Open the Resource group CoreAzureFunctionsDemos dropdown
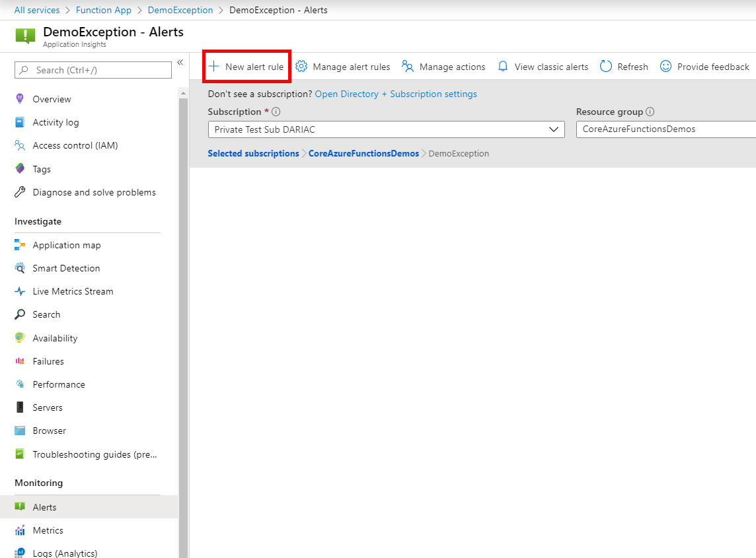756x558 pixels. [x=666, y=129]
